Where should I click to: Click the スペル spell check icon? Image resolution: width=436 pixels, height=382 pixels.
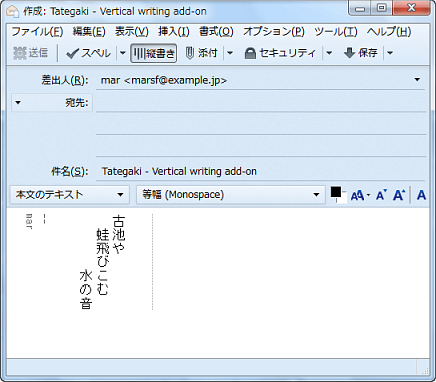click(72, 53)
